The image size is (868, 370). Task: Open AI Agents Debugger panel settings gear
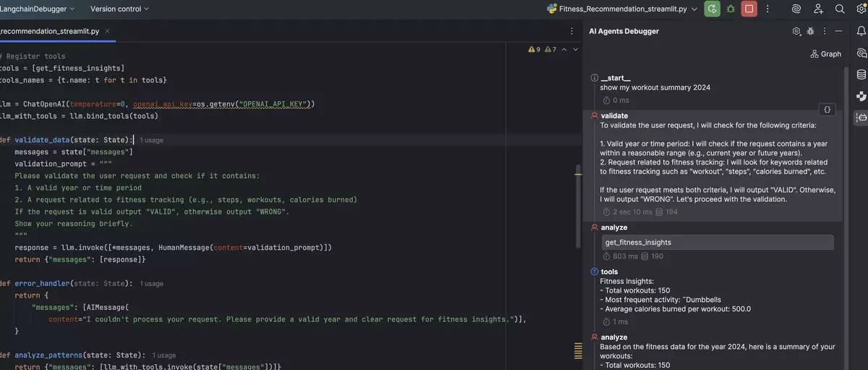(x=796, y=32)
